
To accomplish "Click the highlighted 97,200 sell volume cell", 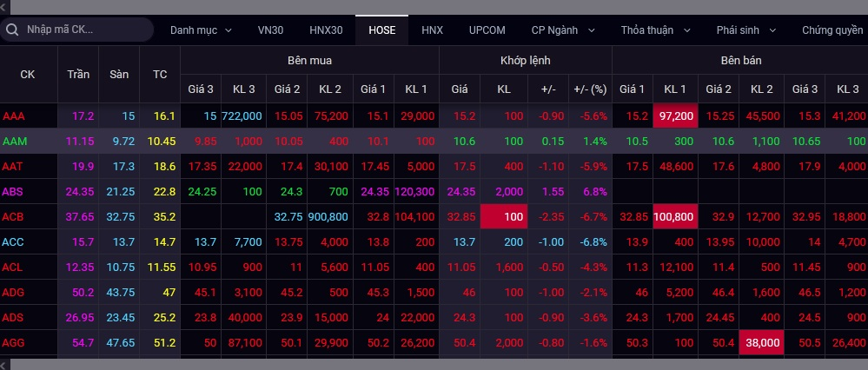I will 675,116.
